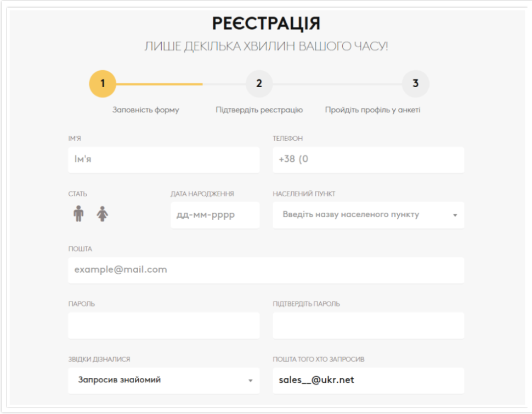The width and height of the screenshot is (532, 414).
Task: Click the inviter email field with sales__@ukr.net
Action: click(x=368, y=380)
